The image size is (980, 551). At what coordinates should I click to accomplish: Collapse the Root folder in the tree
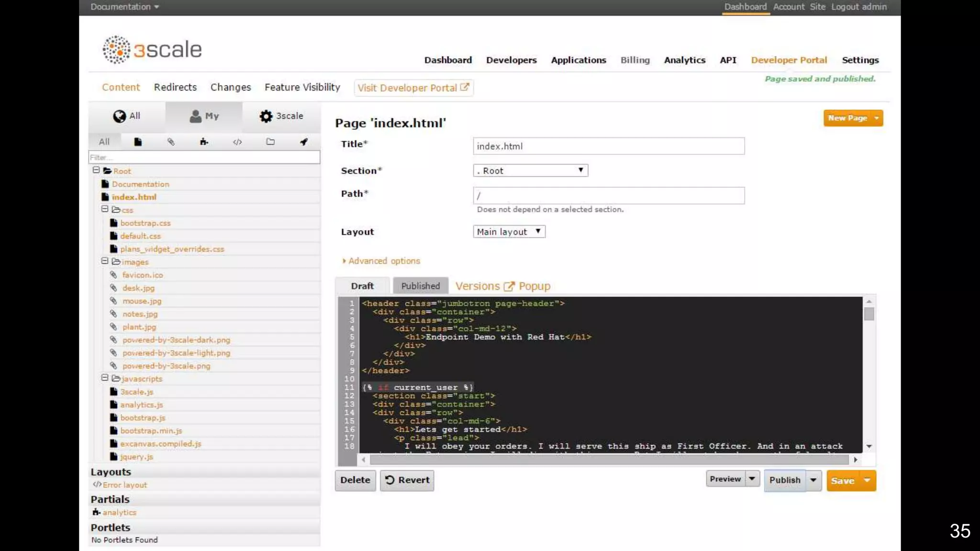pyautogui.click(x=96, y=170)
